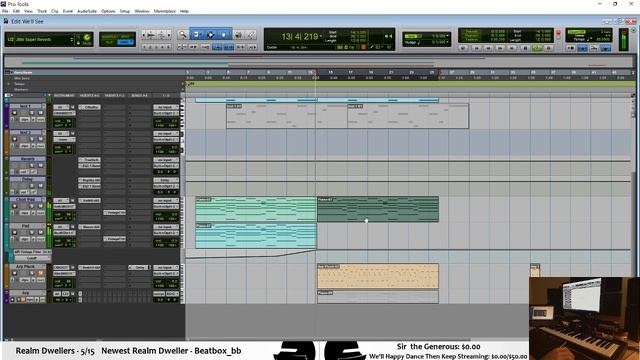The height and width of the screenshot is (360, 640).
Task: Select the Selector tool
Action: coord(211,35)
